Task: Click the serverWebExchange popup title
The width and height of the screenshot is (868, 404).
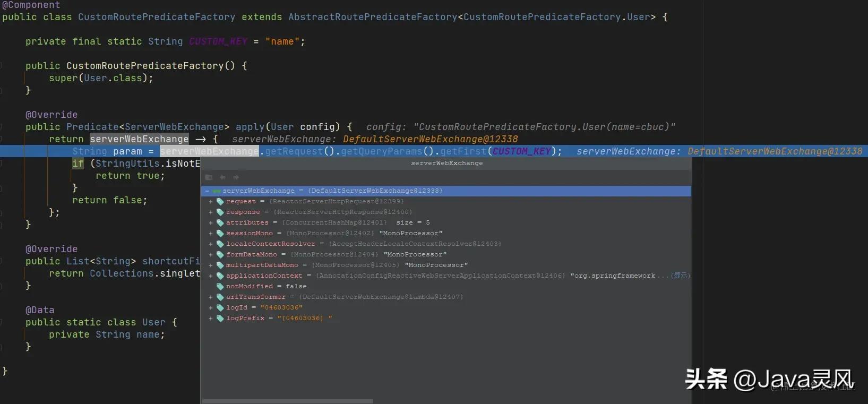Action: pyautogui.click(x=447, y=164)
